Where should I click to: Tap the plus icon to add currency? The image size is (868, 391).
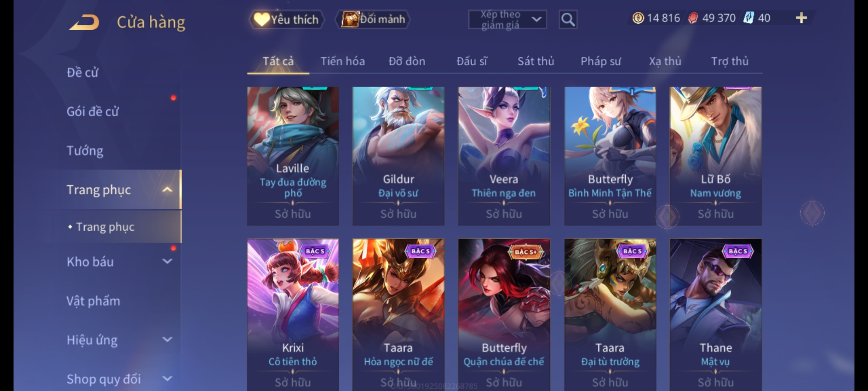[x=801, y=18]
